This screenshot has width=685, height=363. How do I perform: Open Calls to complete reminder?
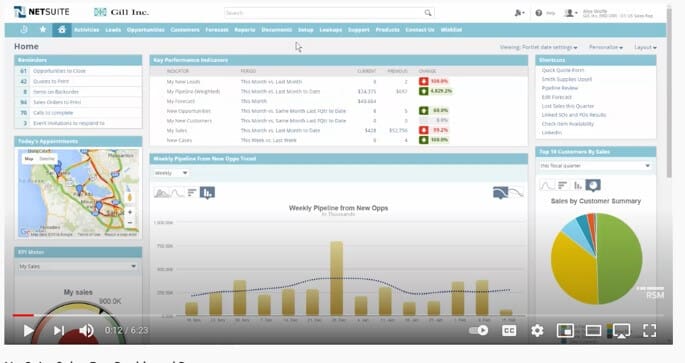pyautogui.click(x=53, y=113)
